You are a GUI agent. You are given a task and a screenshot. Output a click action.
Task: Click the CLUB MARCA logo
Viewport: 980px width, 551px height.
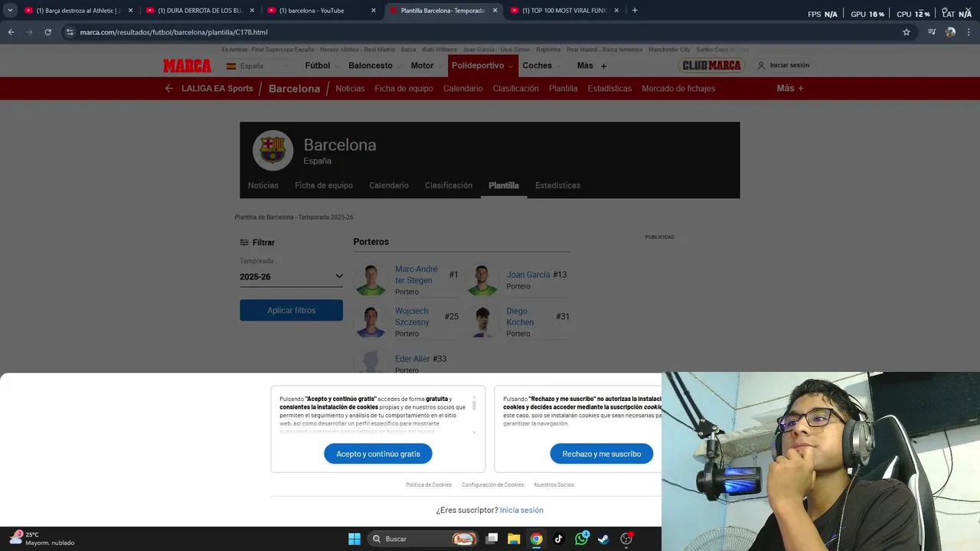[x=712, y=66]
